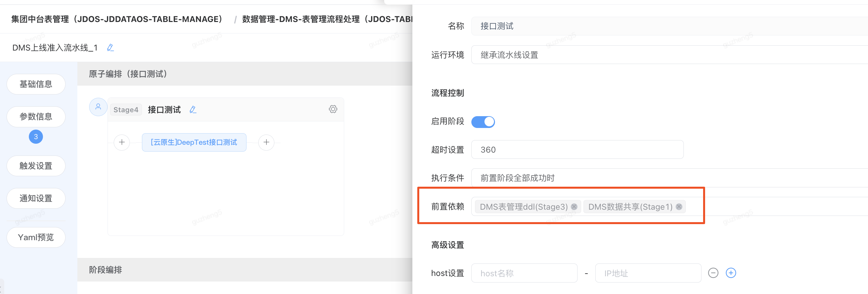Click the IP地址 input field
This screenshot has width=868, height=294.
pos(648,273)
